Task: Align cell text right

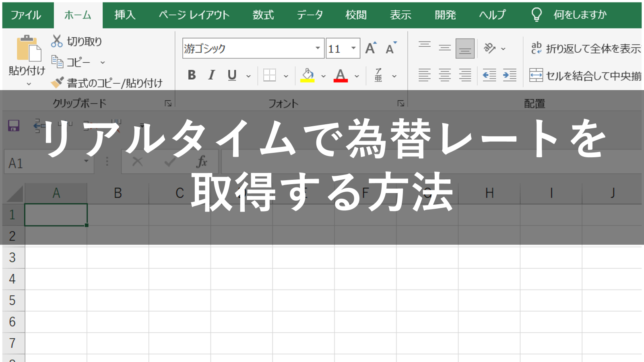Action: pyautogui.click(x=465, y=75)
